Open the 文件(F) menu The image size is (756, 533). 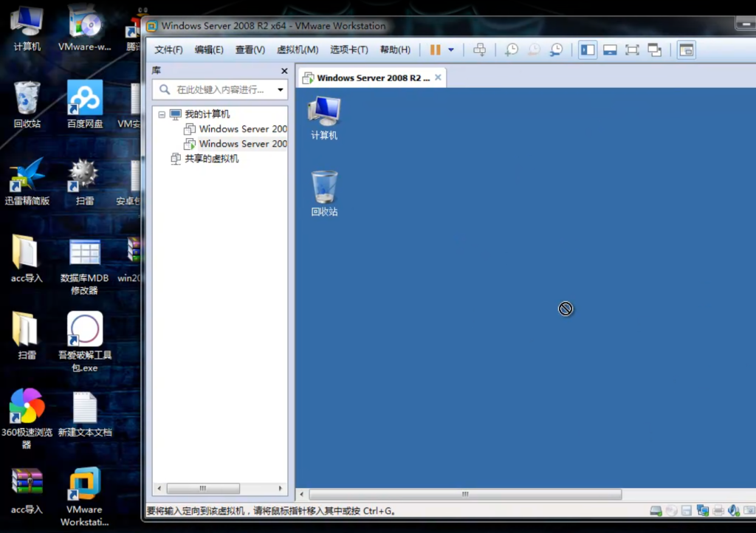tap(168, 49)
